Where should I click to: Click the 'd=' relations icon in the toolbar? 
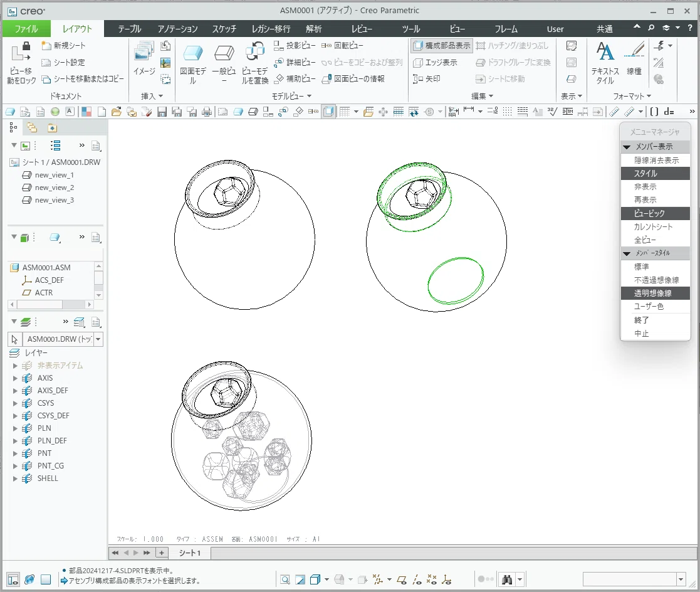click(x=669, y=112)
